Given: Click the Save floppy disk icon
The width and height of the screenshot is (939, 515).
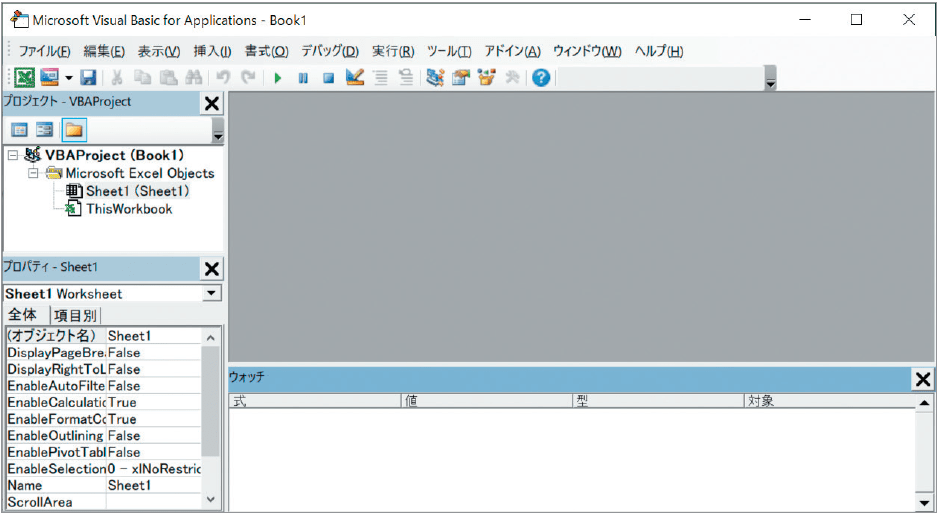Looking at the screenshot, I should click(89, 77).
